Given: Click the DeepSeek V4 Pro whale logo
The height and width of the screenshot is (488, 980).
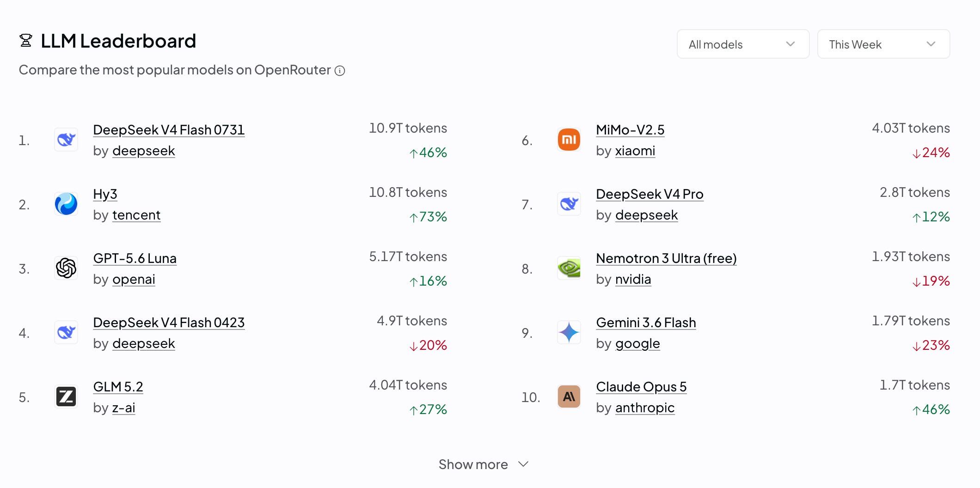Looking at the screenshot, I should 569,204.
